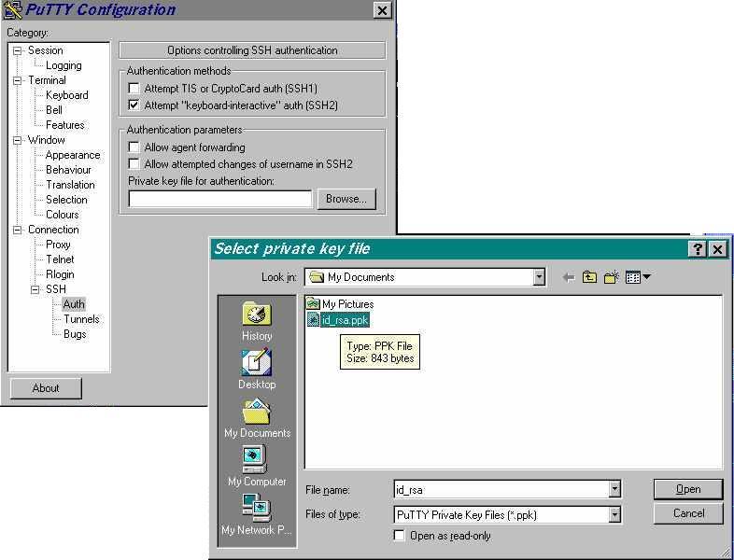Screen dimensions: 734x560
Task: Navigate back to last folder visited
Action: [x=569, y=277]
